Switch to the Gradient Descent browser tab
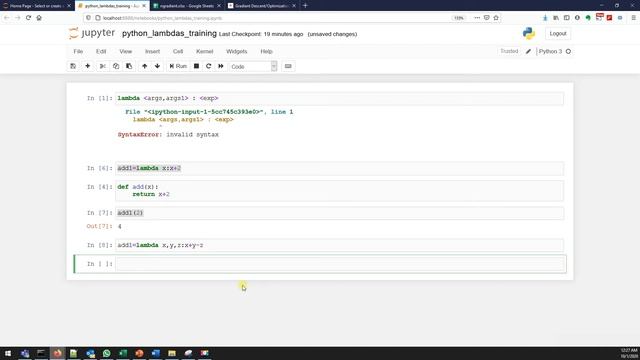Viewport: 640px width, 360px height. click(x=262, y=6)
